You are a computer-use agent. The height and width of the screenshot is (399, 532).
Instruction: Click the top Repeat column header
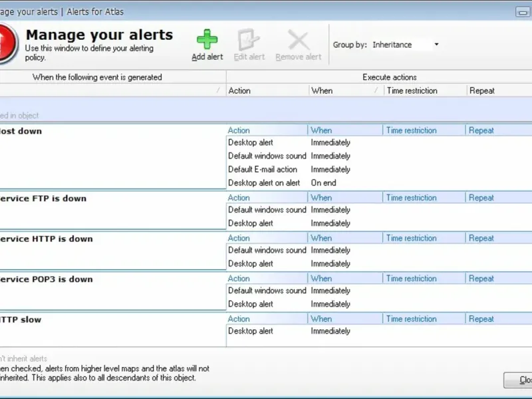pyautogui.click(x=499, y=90)
